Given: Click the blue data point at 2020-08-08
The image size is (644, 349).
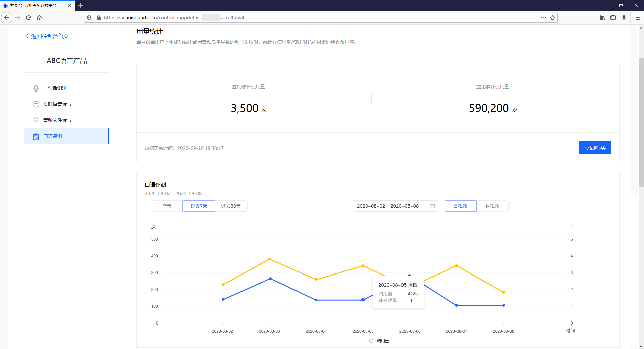Looking at the screenshot, I should pos(504,305).
